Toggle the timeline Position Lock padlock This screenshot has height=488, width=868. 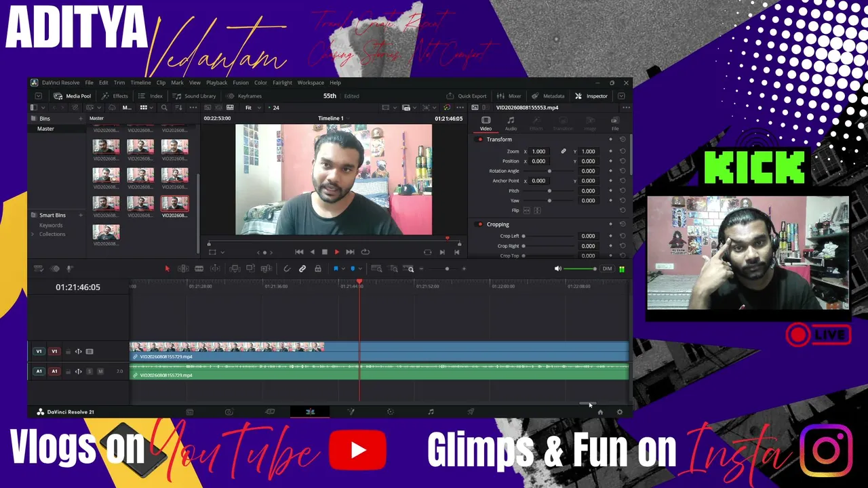317,269
